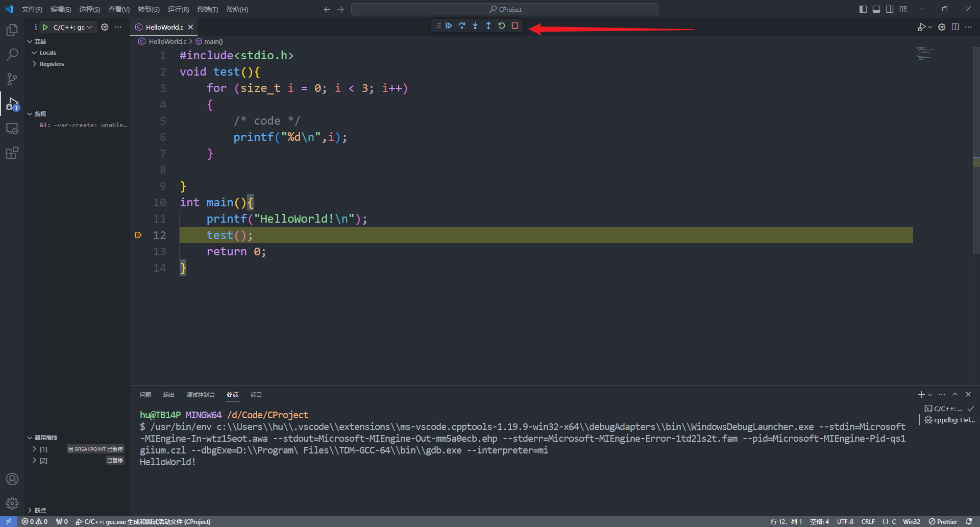Switch to the 端口 ports panel tab
The height and width of the screenshot is (527, 980).
(256, 395)
